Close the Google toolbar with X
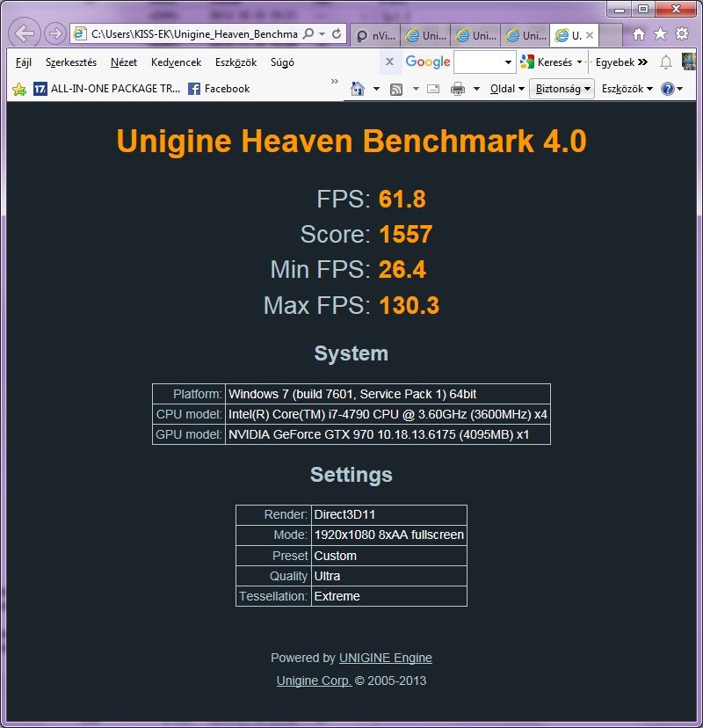 [x=390, y=62]
